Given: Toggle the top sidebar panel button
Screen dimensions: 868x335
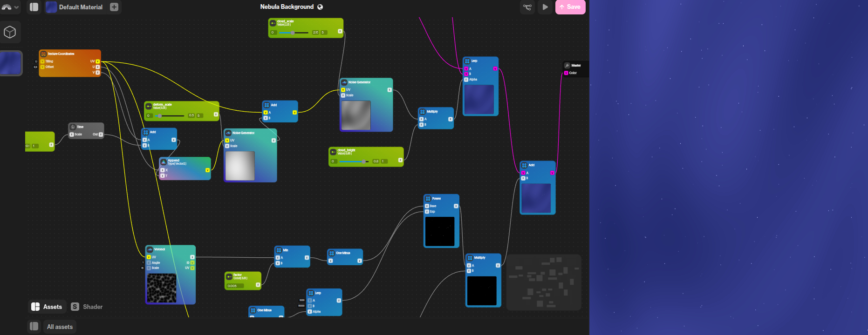Looking at the screenshot, I should pos(34,7).
